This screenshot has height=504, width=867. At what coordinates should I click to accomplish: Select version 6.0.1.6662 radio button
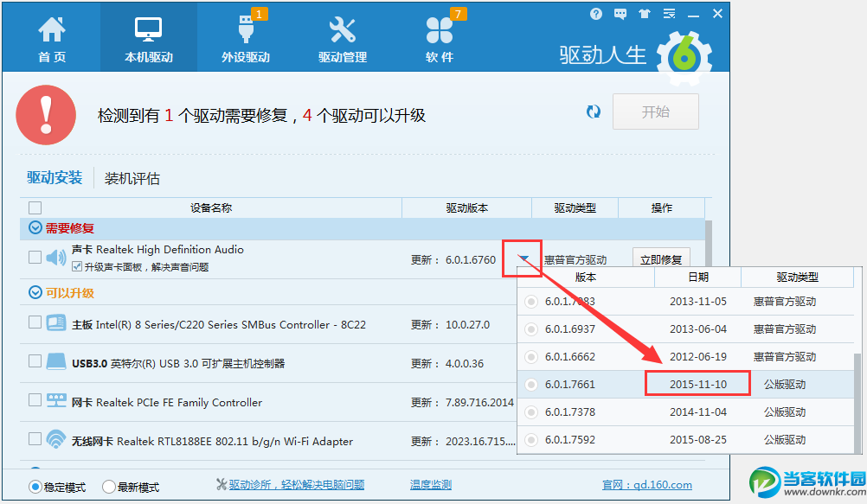pos(531,357)
